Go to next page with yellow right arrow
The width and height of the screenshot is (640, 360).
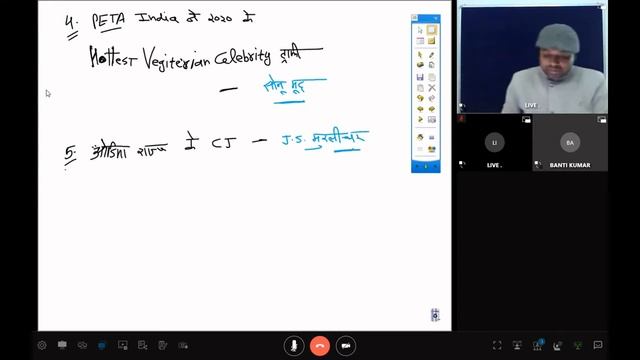point(431,109)
